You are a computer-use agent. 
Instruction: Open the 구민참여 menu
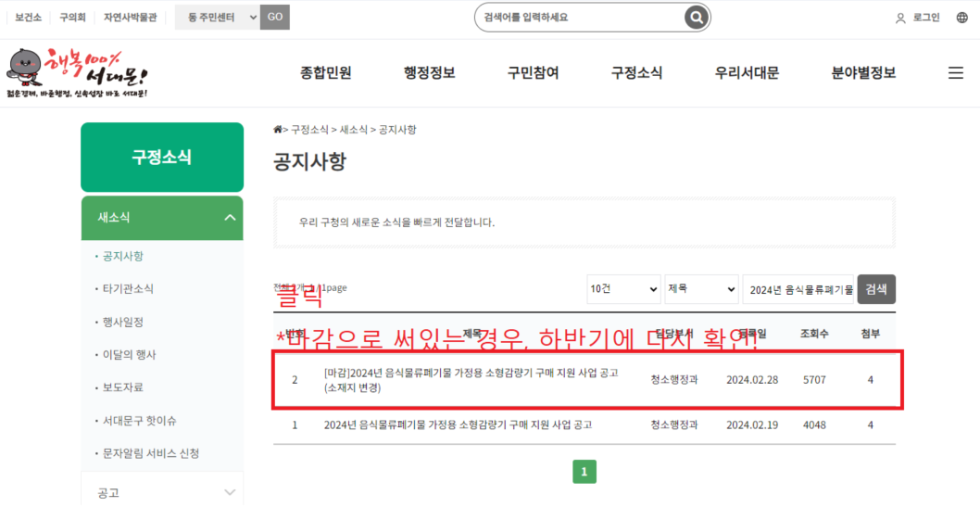click(x=534, y=73)
